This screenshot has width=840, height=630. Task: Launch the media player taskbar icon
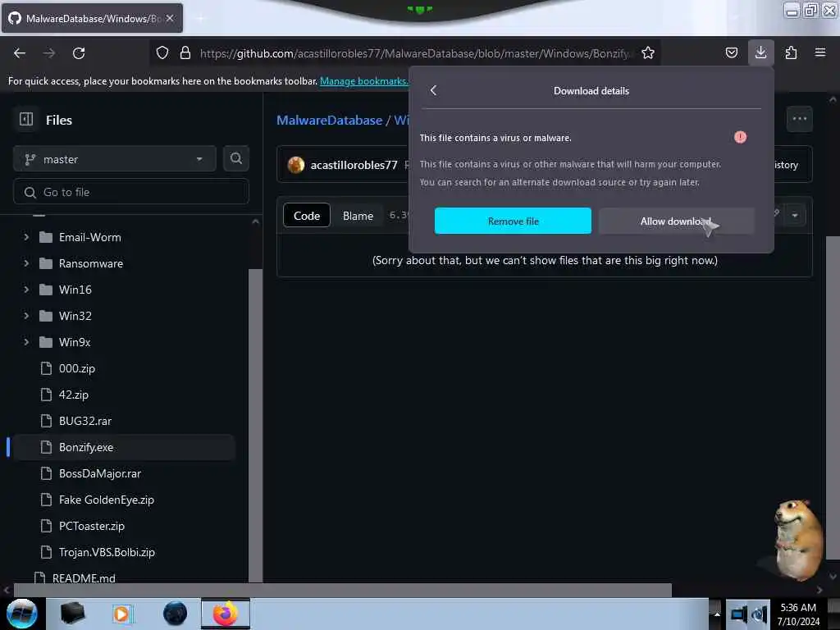pos(121,614)
